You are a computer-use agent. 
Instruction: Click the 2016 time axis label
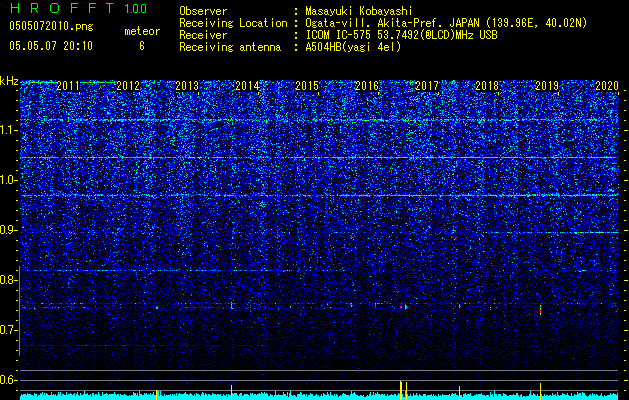367,85
